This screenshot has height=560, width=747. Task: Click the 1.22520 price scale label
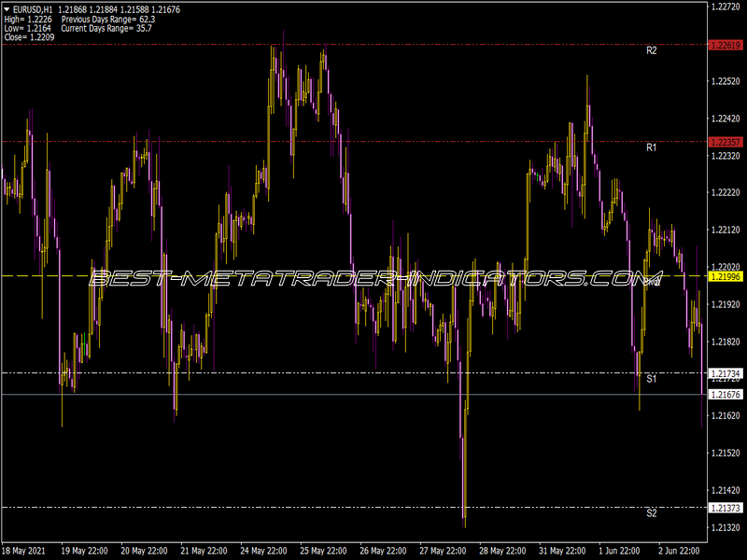pos(726,81)
